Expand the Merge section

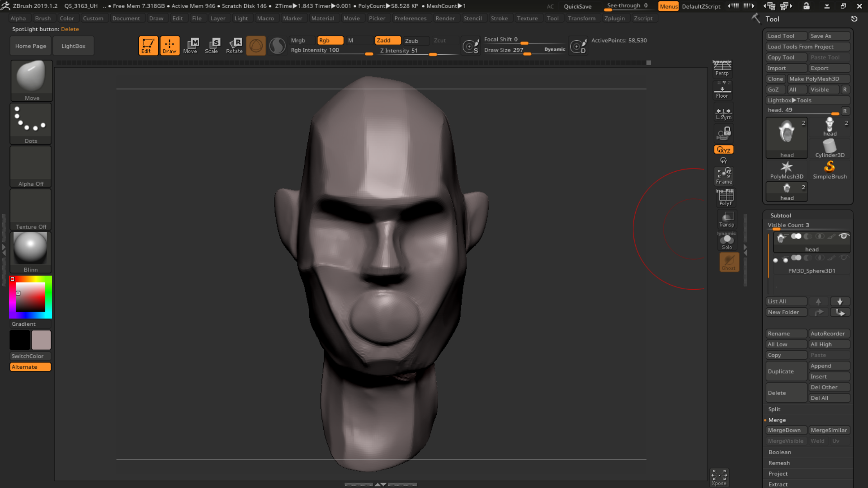778,420
